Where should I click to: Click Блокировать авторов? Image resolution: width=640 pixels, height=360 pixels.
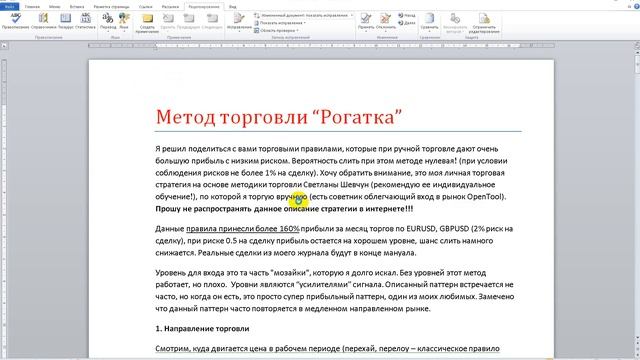[455, 23]
